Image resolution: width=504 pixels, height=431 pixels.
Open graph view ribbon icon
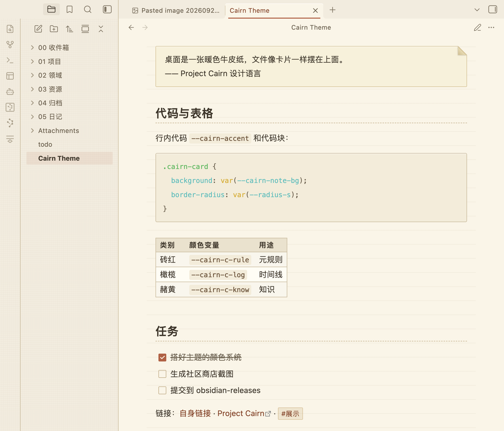tap(10, 45)
